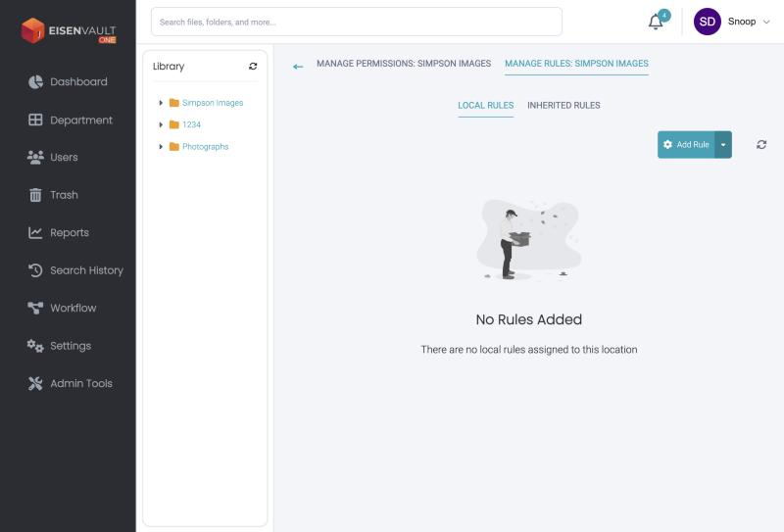This screenshot has height=532, width=784.
Task: Click "There are no local rules" message
Action: pos(528,350)
